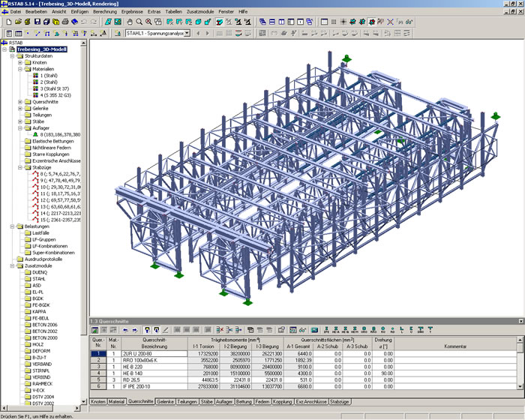
Task: Collapse the Belastungen folder
Action: coord(13,226)
